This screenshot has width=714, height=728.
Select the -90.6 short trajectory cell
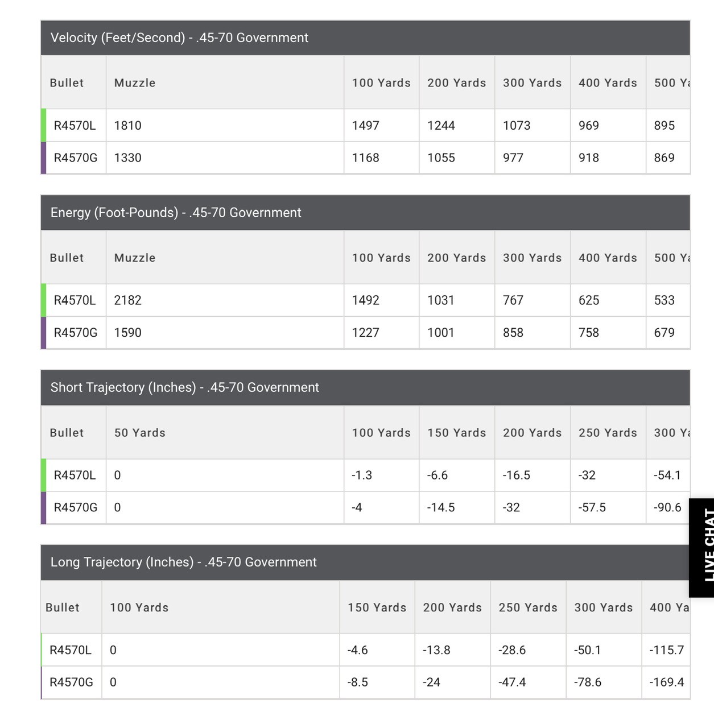coord(667,507)
